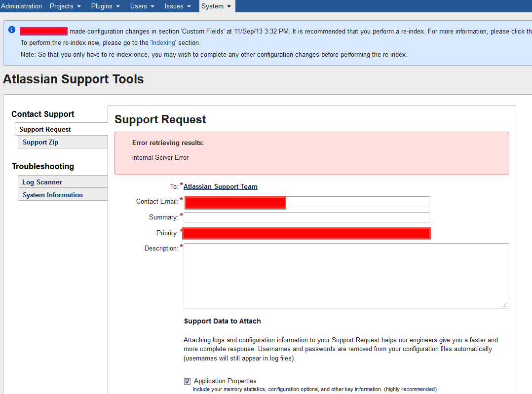This screenshot has width=532, height=394.
Task: Open the Administration menu item
Action: pyautogui.click(x=21, y=6)
